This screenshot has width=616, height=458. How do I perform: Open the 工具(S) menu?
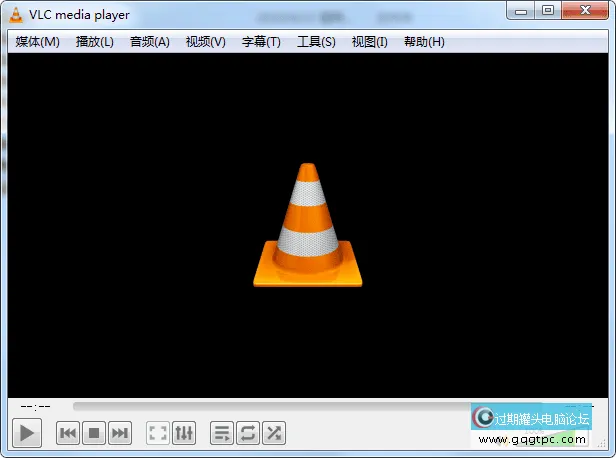click(x=316, y=42)
